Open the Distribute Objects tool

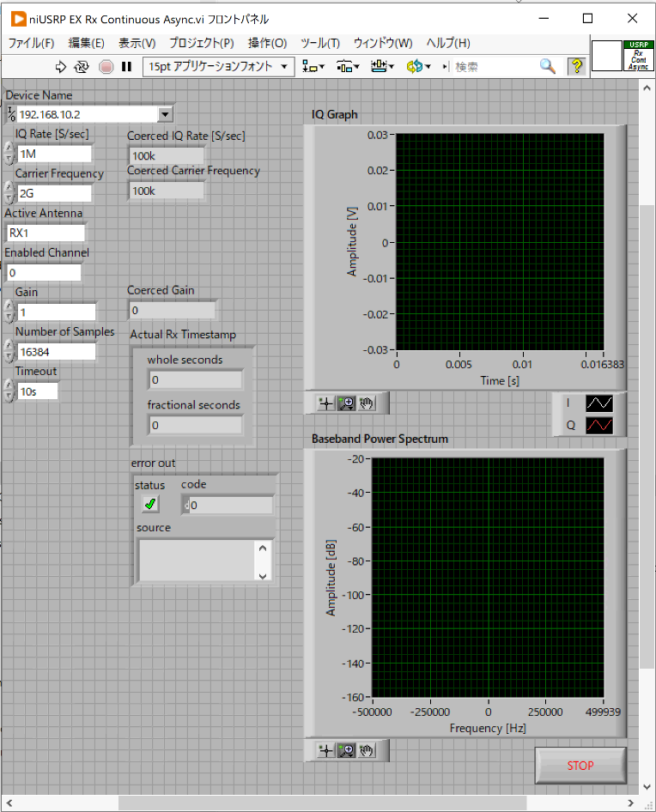point(344,67)
